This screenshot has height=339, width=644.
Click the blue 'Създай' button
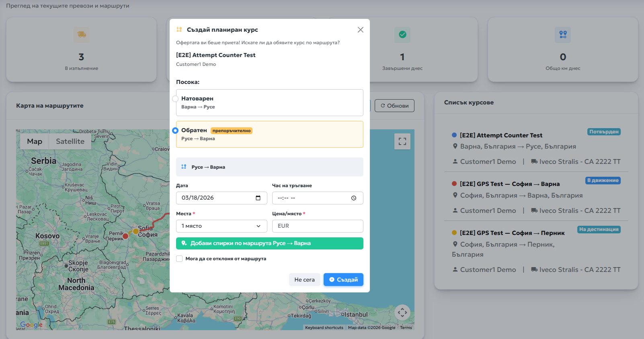pos(343,280)
